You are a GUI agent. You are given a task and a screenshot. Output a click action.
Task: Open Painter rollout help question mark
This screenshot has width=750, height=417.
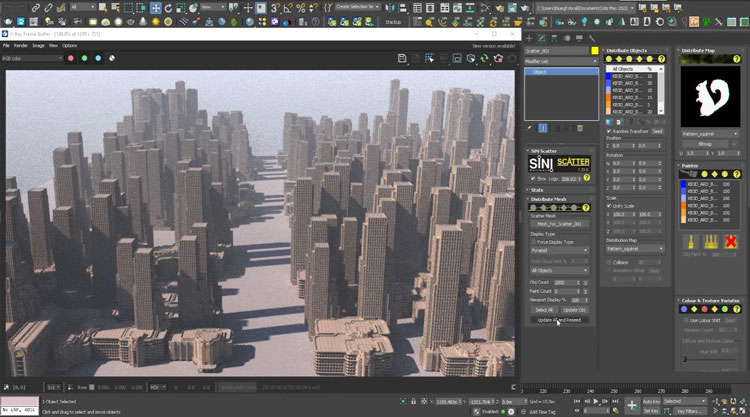coord(737,174)
